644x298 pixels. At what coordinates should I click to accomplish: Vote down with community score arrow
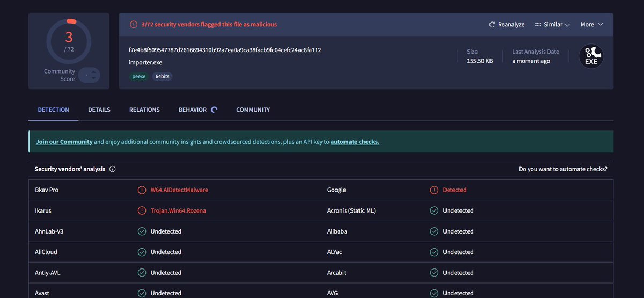coord(94,79)
